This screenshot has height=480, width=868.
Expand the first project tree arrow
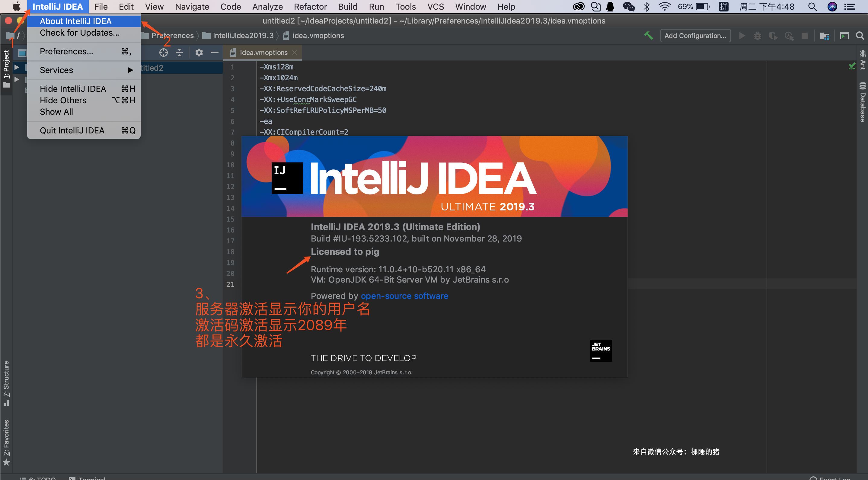[x=17, y=67]
